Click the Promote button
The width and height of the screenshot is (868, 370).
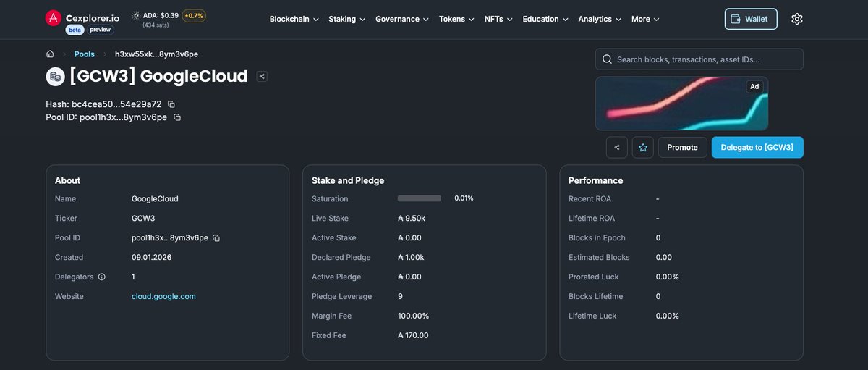[x=682, y=147]
